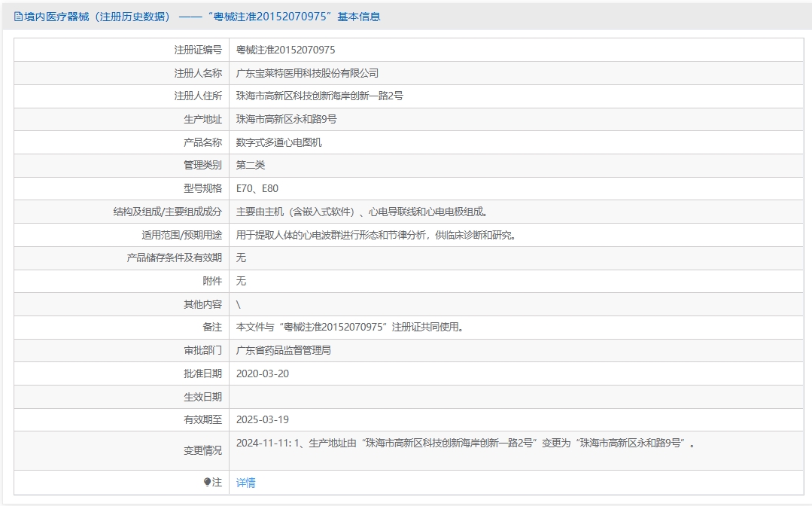Click the 无 value in the 附件 row
Screen dimensions: 812x506
pyautogui.click(x=241, y=281)
